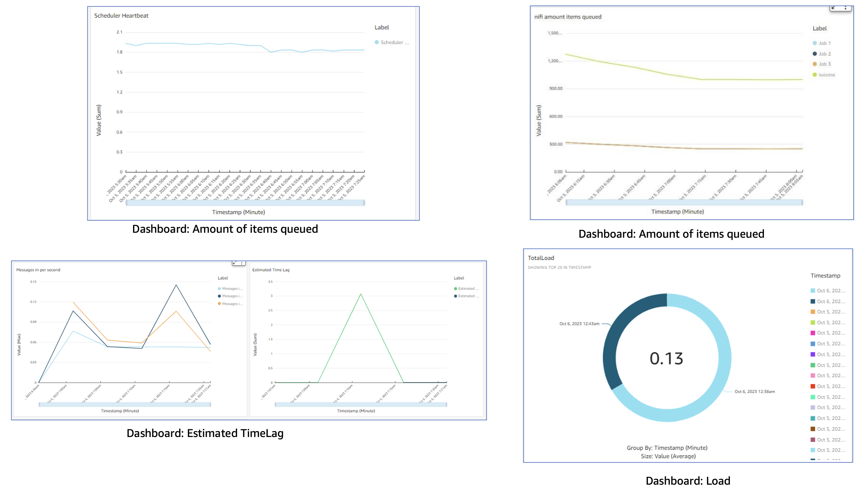The image size is (868, 489).
Task: Click the Scheduler Heartbeat chart title
Action: tap(121, 15)
